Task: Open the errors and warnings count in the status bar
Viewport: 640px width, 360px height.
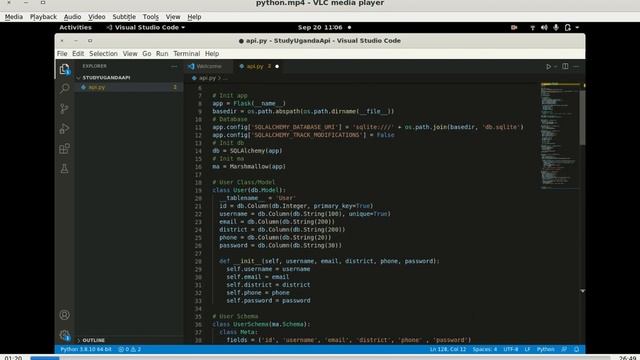Action: click(x=130, y=349)
